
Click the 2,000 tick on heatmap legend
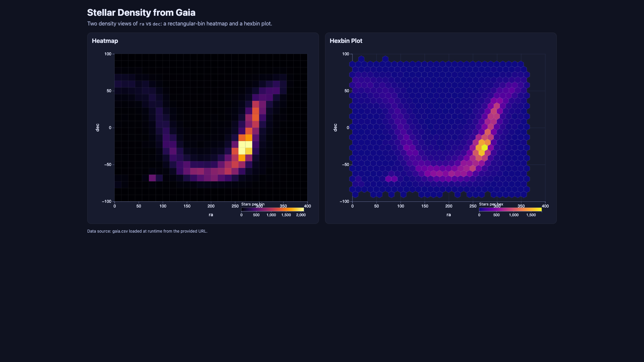[301, 215]
